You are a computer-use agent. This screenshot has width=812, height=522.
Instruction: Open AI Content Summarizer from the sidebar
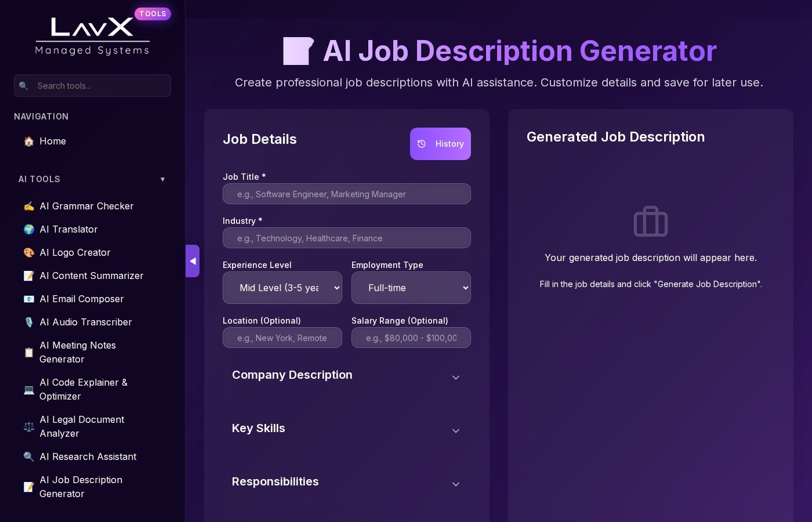click(91, 276)
